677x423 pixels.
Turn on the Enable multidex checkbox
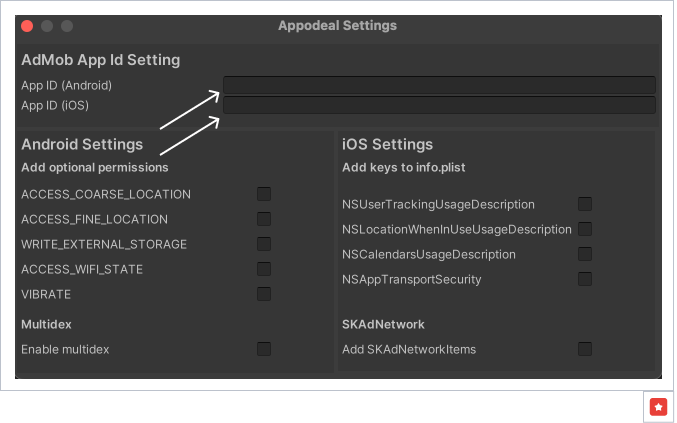264,349
